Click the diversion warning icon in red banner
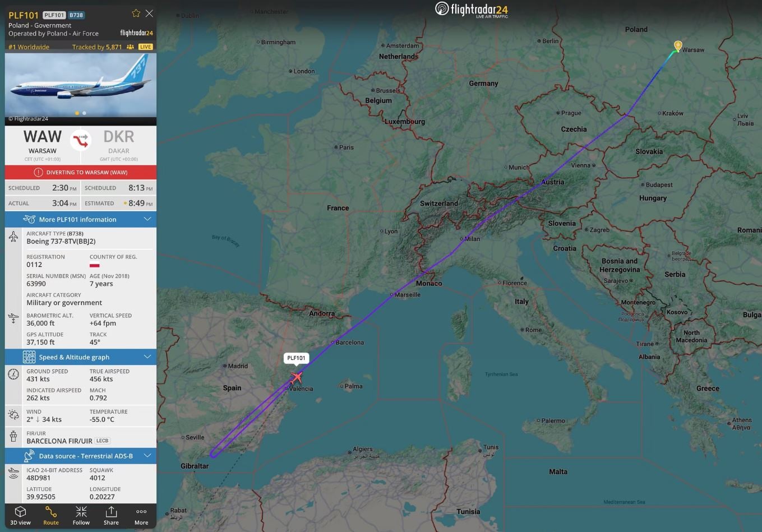The height and width of the screenshot is (532, 762). (38, 172)
